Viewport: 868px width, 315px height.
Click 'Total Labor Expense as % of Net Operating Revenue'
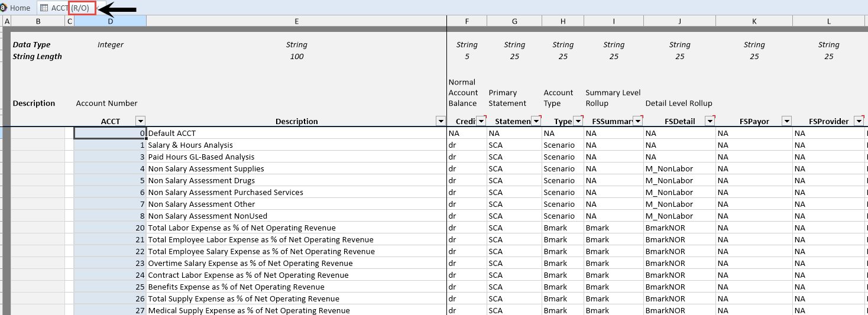click(x=296, y=228)
